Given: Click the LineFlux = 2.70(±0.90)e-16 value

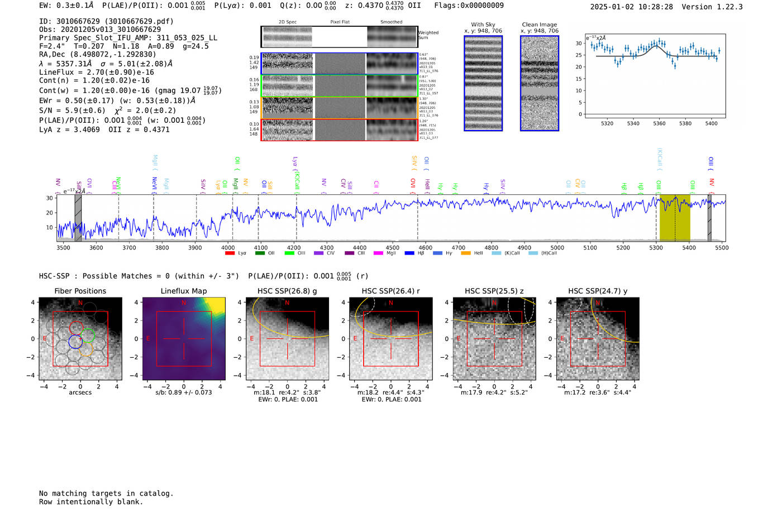Looking at the screenshot, I should pos(97,73).
